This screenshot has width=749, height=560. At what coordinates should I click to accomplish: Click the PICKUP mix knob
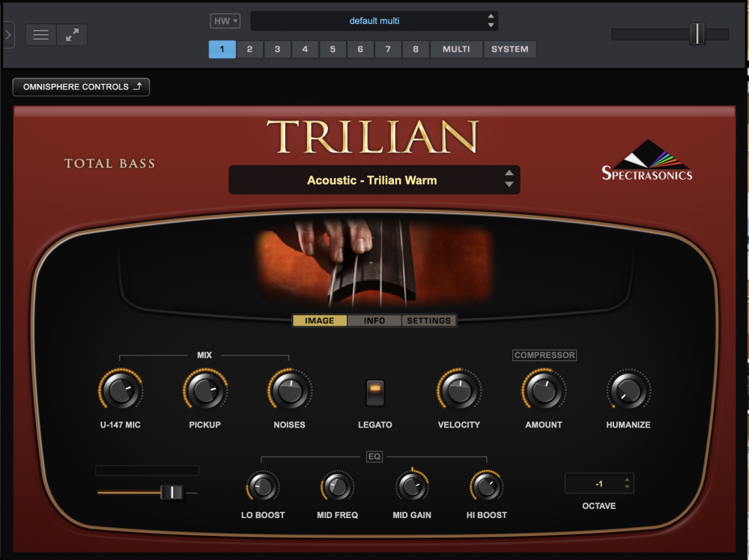point(205,391)
